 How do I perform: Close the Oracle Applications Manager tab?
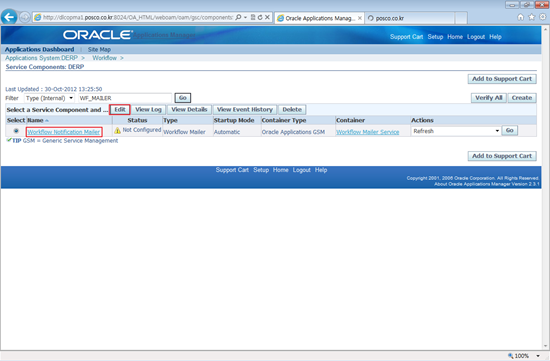(360, 18)
